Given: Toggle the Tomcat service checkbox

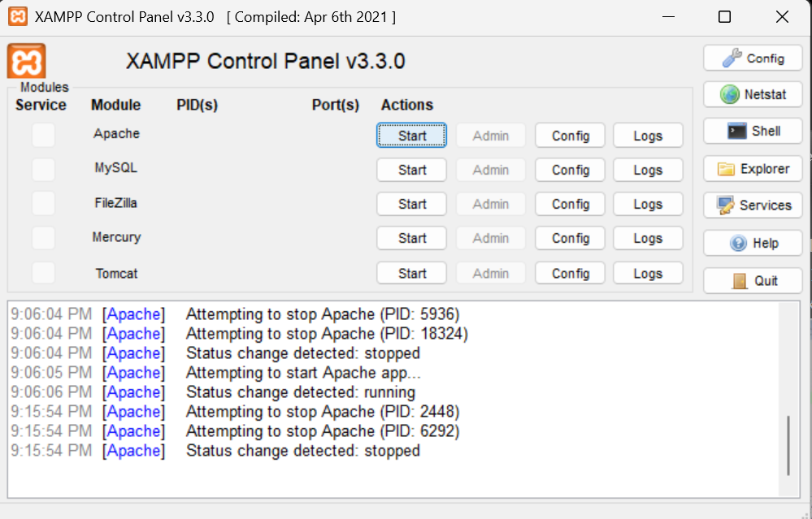Looking at the screenshot, I should click(x=44, y=273).
